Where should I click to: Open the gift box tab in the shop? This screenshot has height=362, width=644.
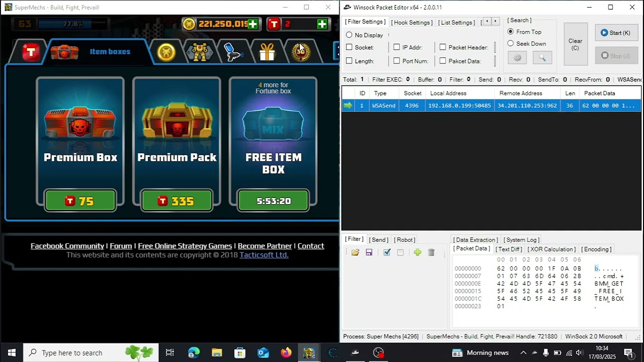coord(267,52)
